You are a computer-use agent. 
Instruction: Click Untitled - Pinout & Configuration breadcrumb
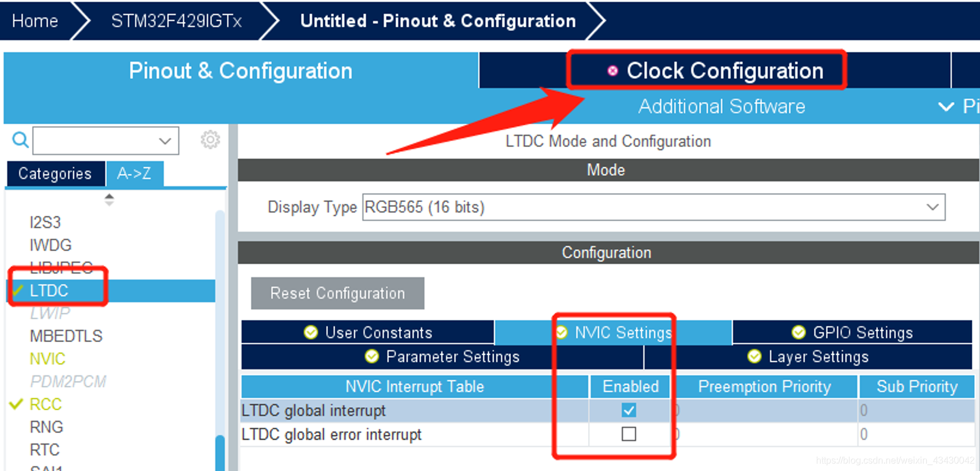point(438,21)
